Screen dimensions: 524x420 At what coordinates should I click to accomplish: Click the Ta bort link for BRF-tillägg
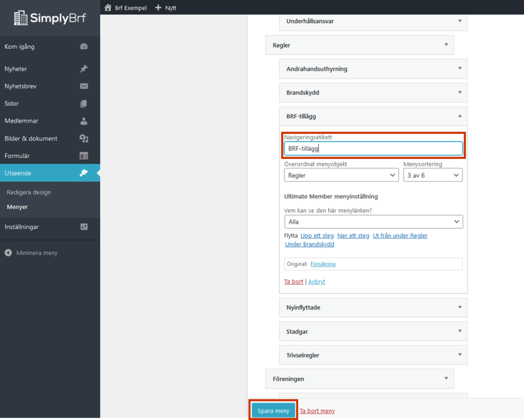(294, 282)
